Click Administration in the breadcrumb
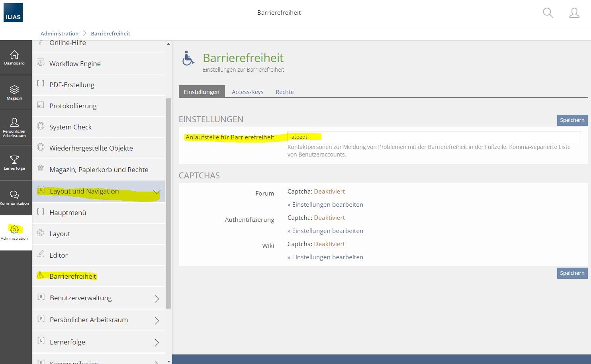591x364 pixels. [59, 33]
